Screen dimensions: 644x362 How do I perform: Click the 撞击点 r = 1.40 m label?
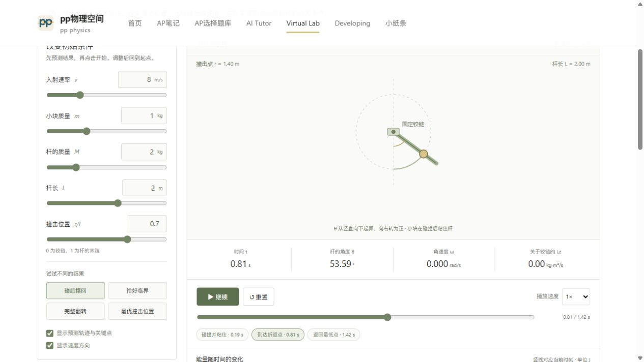[x=218, y=64]
